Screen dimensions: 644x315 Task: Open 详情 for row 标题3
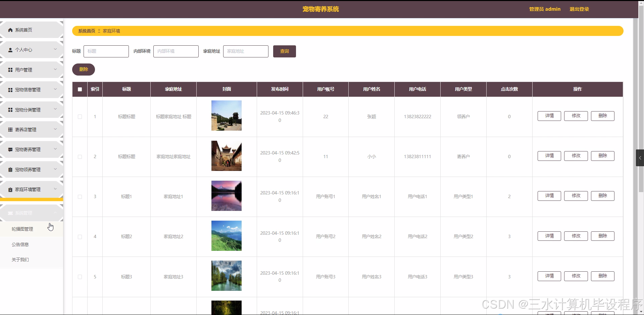[x=549, y=276]
